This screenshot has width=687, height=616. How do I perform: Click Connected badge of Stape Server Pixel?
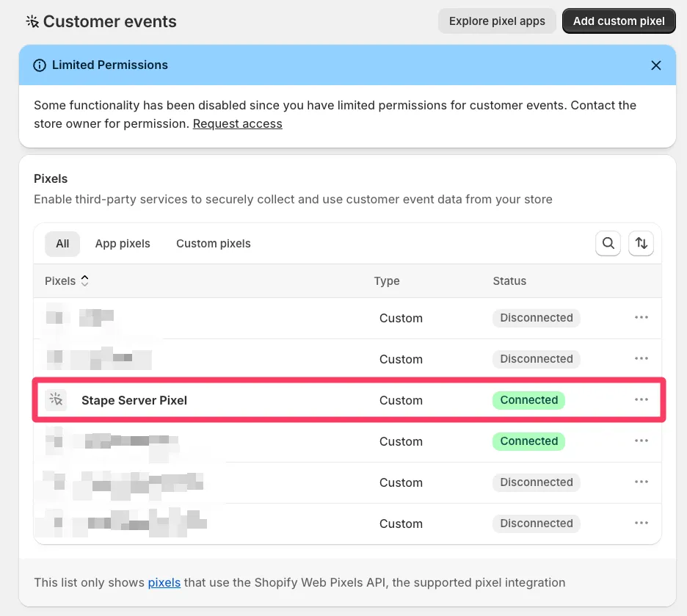click(x=529, y=400)
